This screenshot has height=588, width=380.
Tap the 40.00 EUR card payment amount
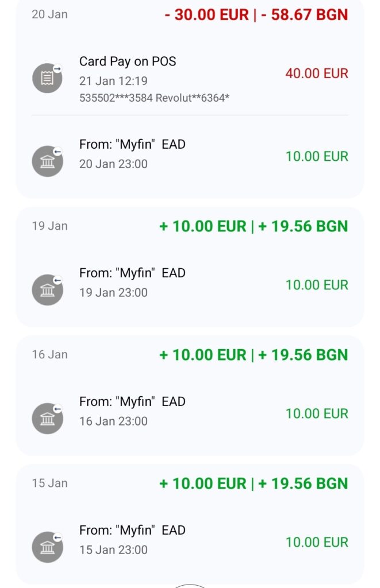(x=316, y=73)
